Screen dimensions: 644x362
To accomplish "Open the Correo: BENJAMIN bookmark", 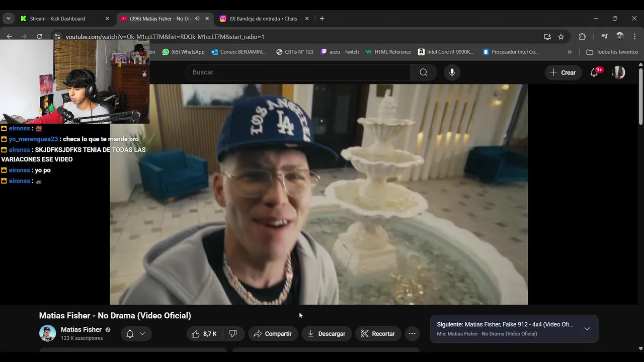I will [238, 52].
